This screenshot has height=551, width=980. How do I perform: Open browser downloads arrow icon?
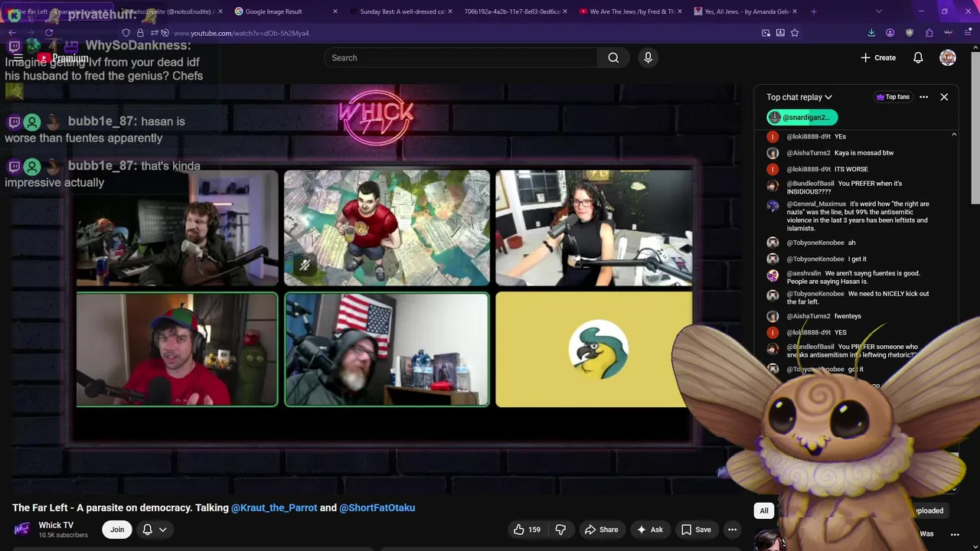click(x=871, y=33)
